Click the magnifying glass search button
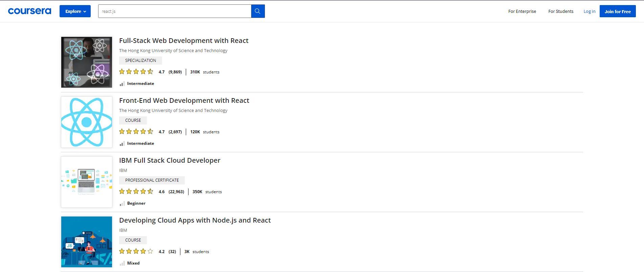 point(258,11)
